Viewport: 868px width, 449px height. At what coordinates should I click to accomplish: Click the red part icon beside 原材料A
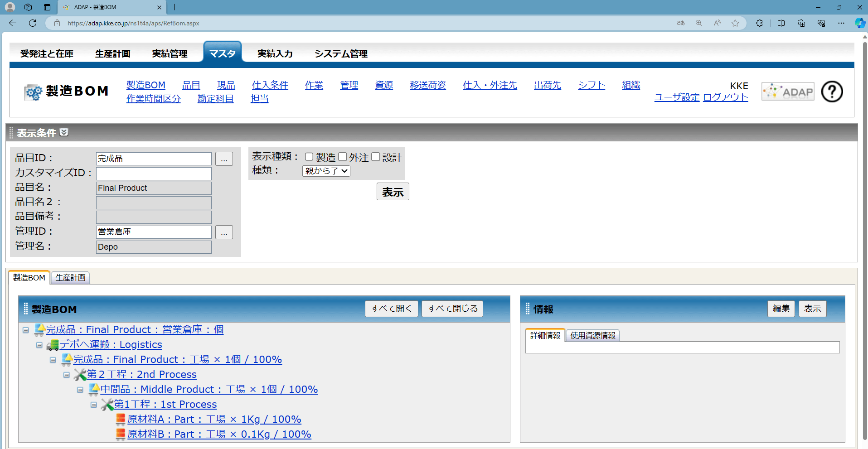pyautogui.click(x=121, y=420)
